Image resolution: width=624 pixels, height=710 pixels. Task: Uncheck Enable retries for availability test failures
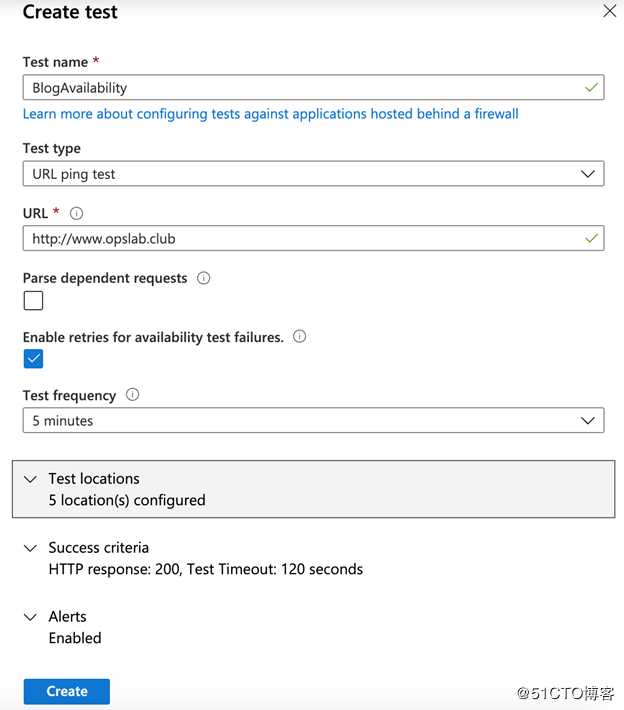point(34,359)
